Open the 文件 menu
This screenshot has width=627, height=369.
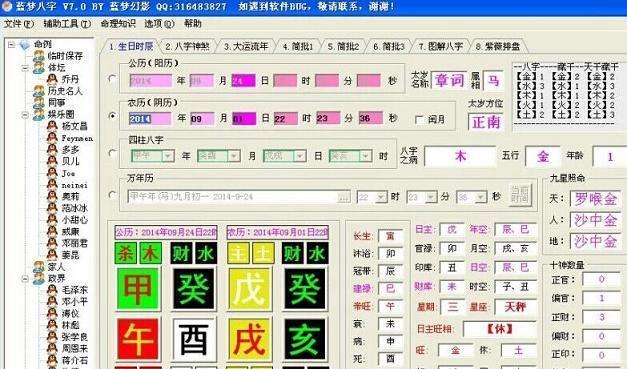(x=18, y=24)
